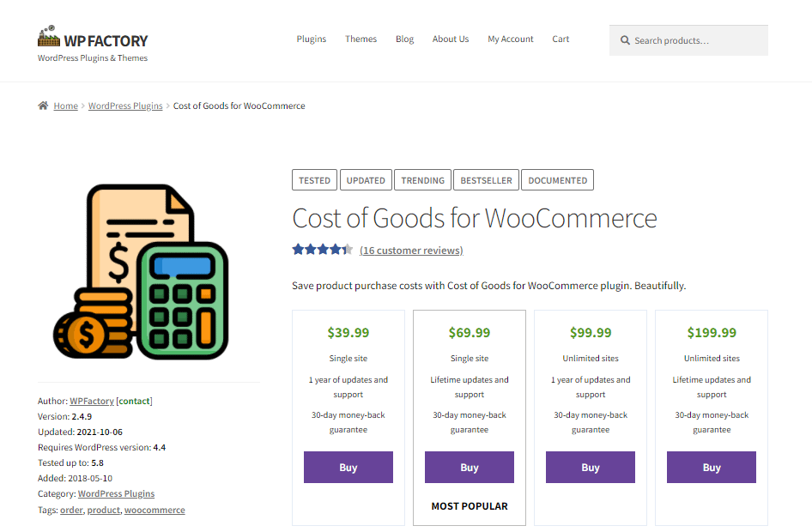Buy the $199.99 lifetime unlimited plan
This screenshot has width=812, height=532.
[x=712, y=468]
